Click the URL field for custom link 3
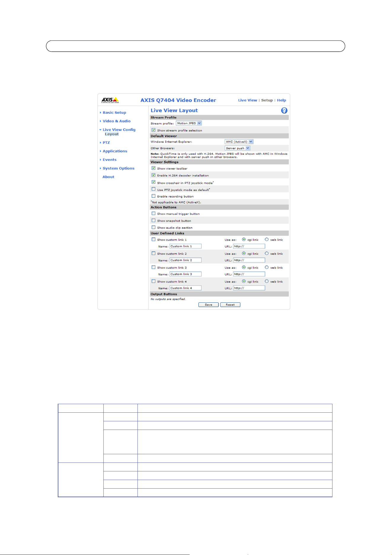The width and height of the screenshot is (392, 555). [249, 274]
